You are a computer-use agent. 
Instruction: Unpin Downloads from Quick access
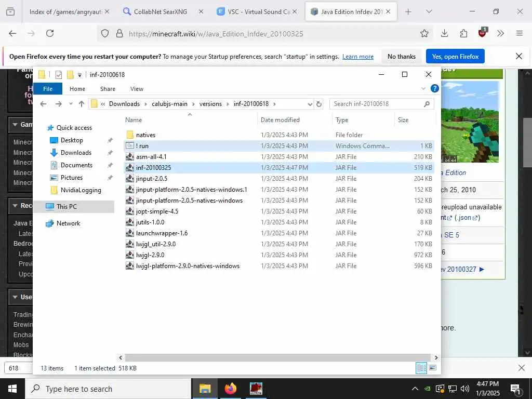coord(110,153)
